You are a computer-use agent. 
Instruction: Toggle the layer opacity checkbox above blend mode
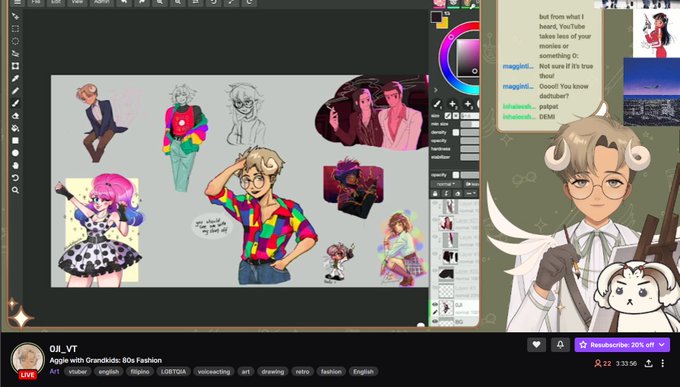click(456, 175)
